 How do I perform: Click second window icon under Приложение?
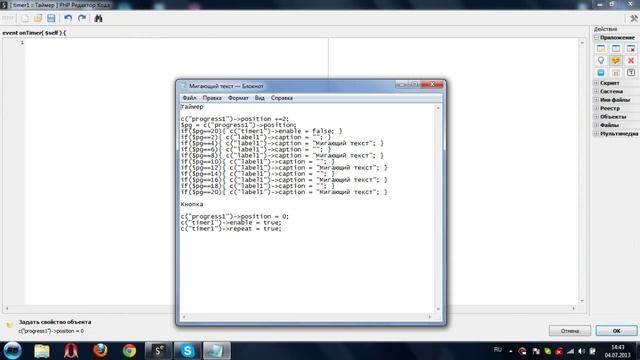616,49
